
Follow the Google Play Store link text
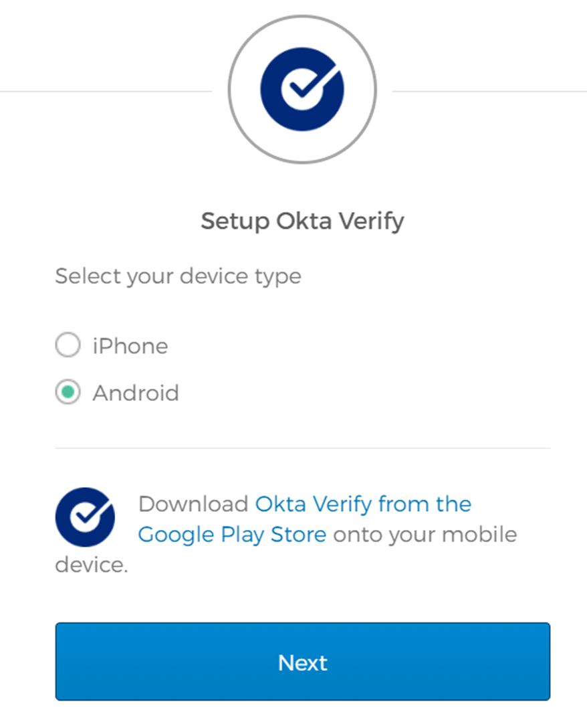tap(232, 535)
